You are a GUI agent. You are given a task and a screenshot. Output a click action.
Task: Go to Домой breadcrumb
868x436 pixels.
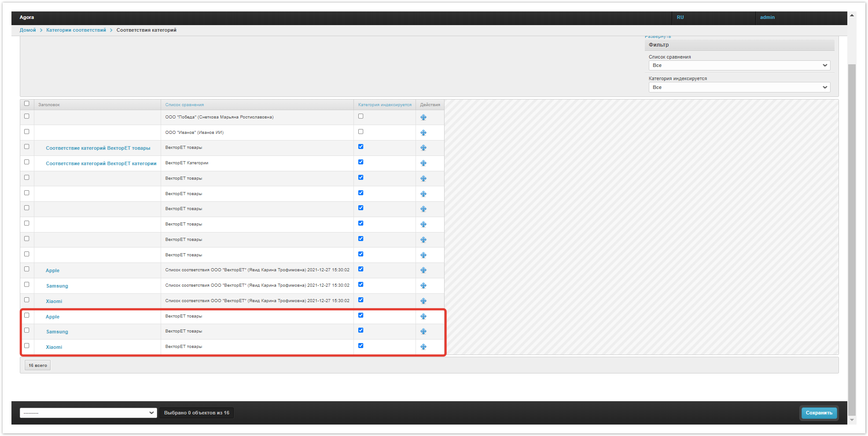point(28,30)
